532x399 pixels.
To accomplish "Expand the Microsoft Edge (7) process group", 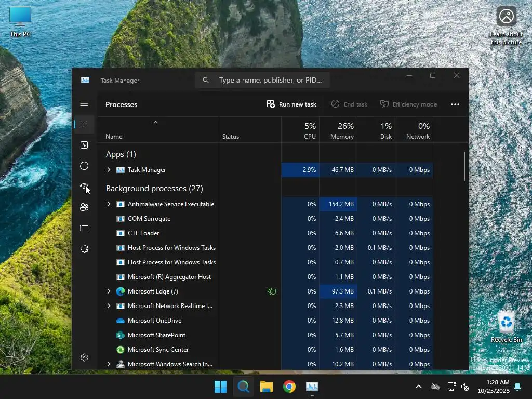I will tap(109, 291).
